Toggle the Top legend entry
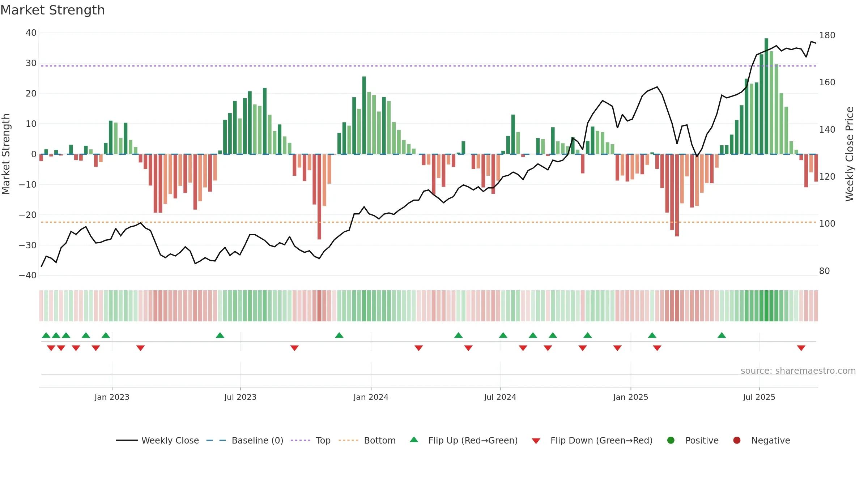This screenshot has width=868, height=488. tap(310, 440)
